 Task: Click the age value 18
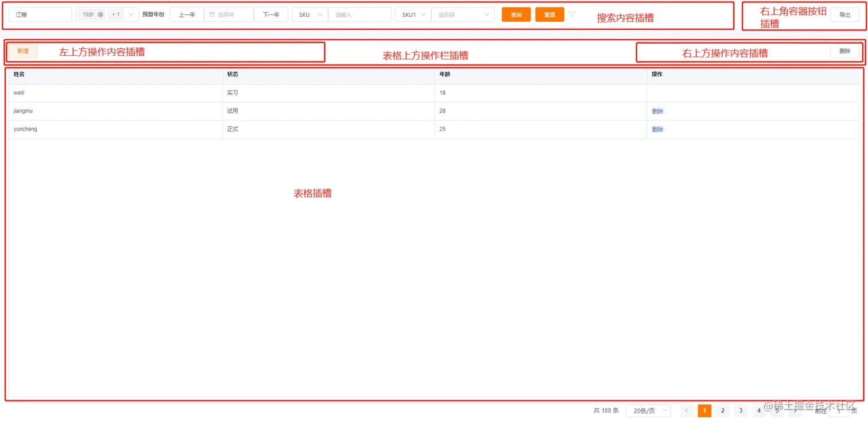click(443, 93)
